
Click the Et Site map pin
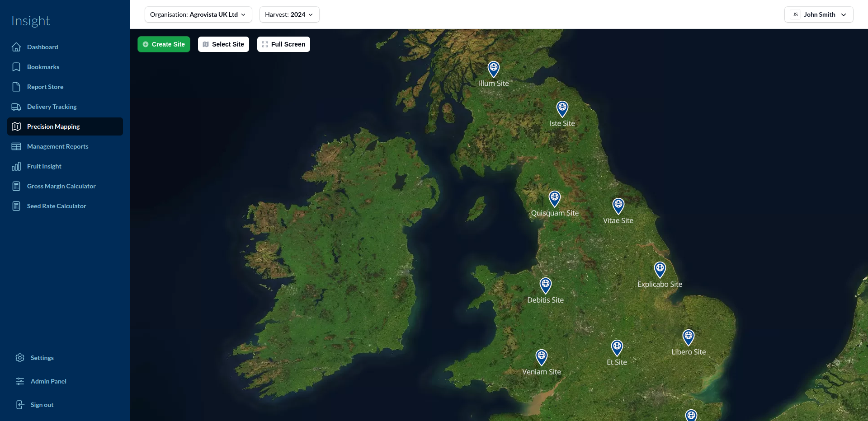(617, 348)
